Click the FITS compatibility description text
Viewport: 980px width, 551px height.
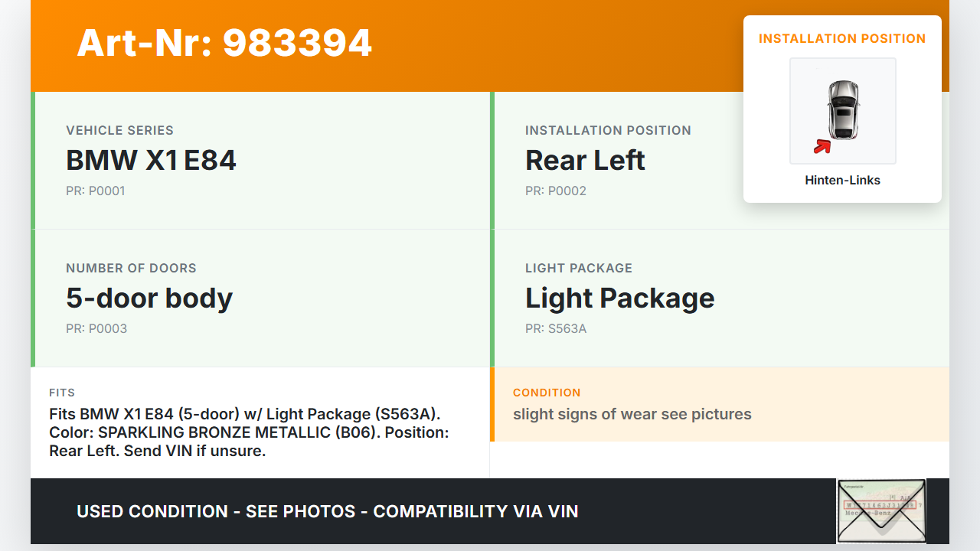click(249, 432)
